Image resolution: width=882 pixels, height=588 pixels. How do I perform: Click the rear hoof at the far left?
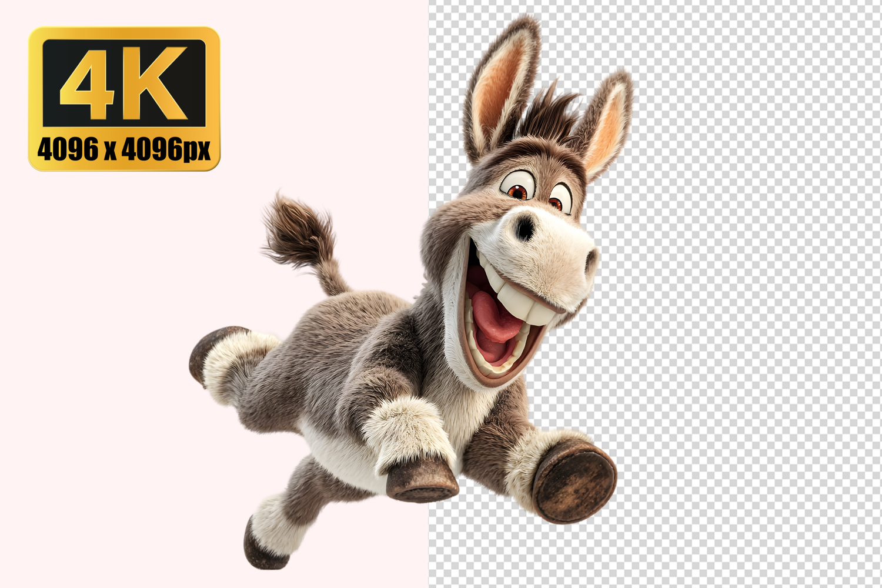[x=203, y=356]
